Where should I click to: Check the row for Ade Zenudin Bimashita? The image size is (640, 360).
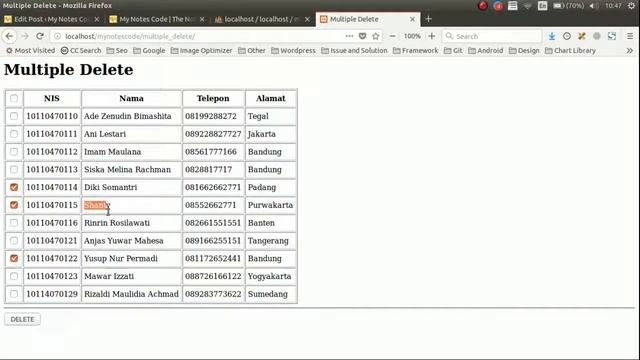coord(14,116)
